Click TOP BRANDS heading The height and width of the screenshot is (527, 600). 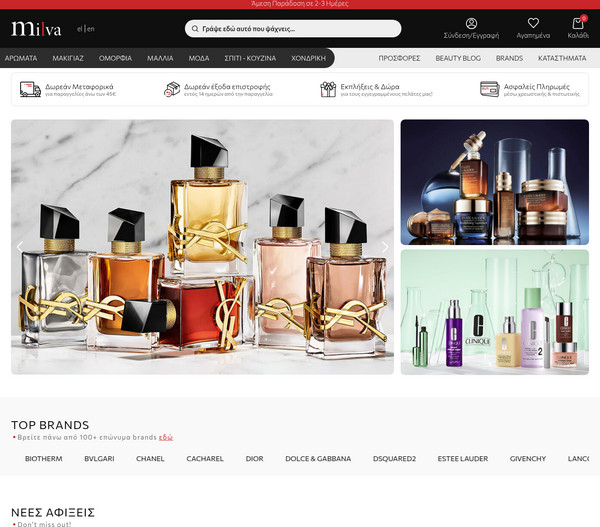coord(50,425)
